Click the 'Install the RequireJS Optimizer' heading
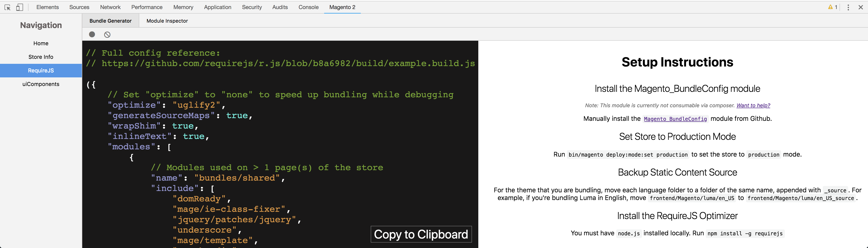Viewport: 868px width, 248px height. [x=677, y=216]
